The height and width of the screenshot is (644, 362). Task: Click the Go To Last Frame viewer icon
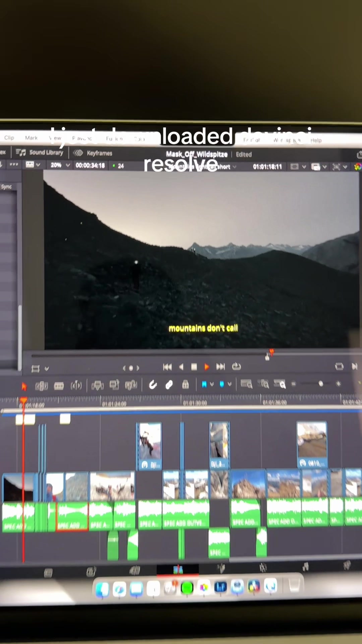pyautogui.click(x=354, y=366)
